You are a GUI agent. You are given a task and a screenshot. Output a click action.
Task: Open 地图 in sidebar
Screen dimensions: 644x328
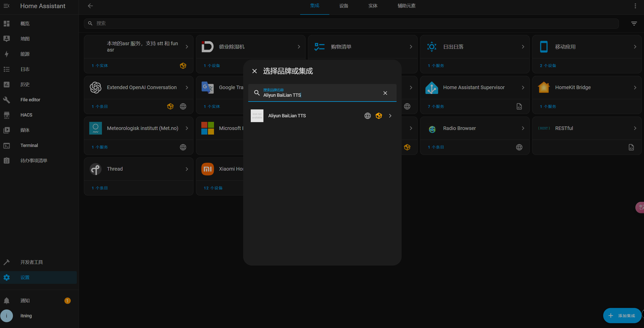coord(38,39)
